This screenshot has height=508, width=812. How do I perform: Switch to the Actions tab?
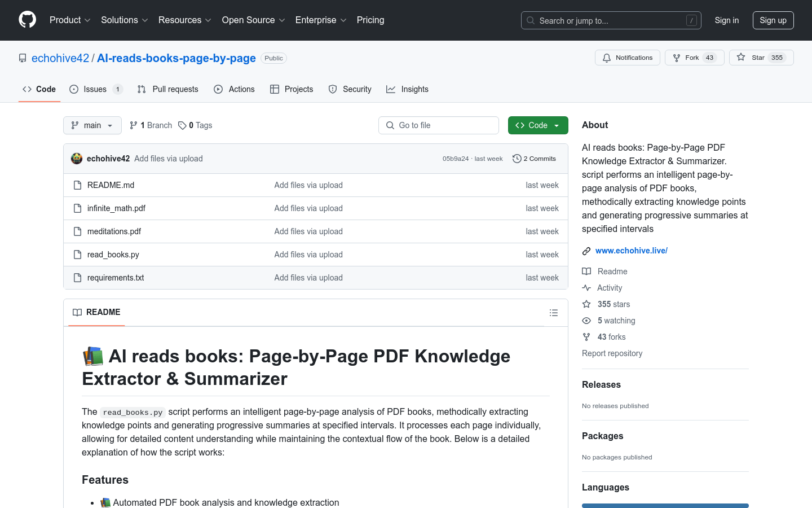235,89
